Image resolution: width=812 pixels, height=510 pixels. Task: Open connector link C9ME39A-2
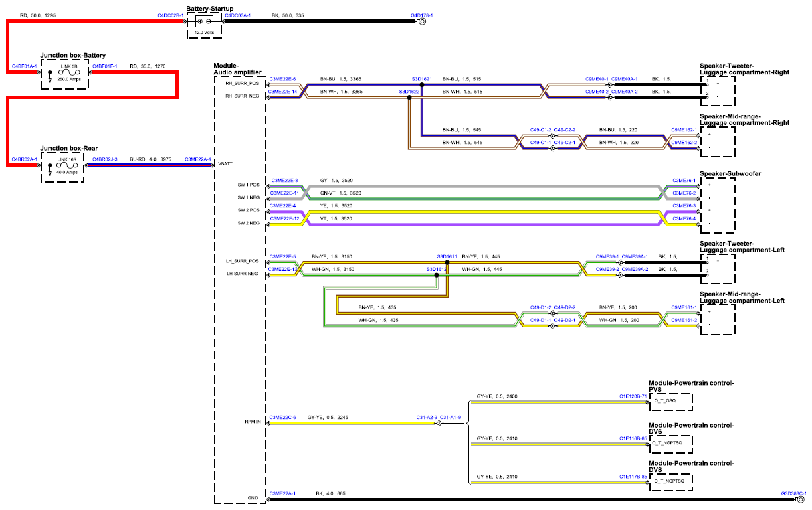tap(635, 269)
